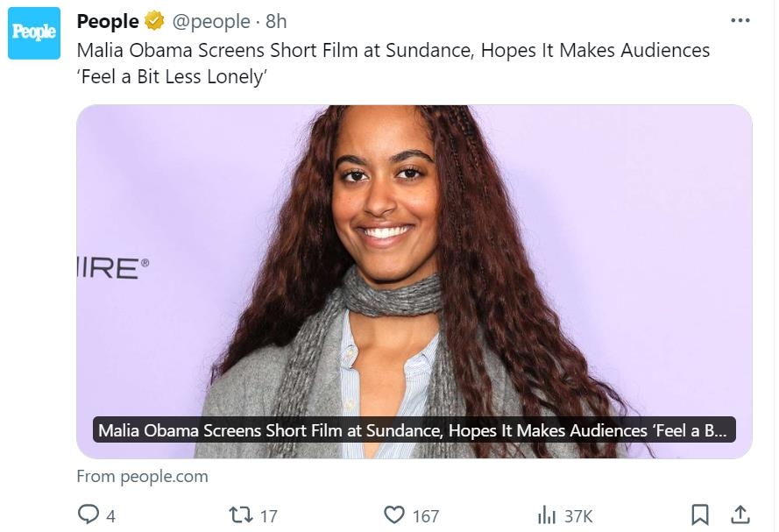The image size is (779, 532).
Task: Click the reply speech bubble icon
Action: [89, 514]
